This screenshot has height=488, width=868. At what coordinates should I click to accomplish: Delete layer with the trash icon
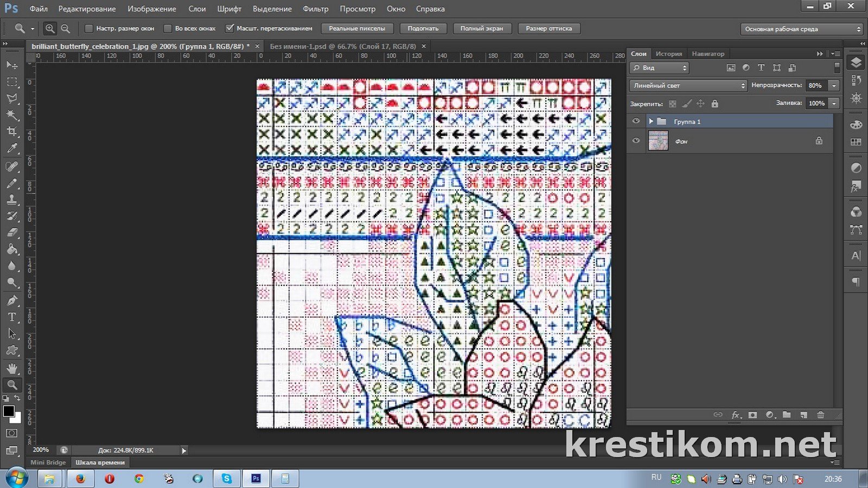pos(820,415)
